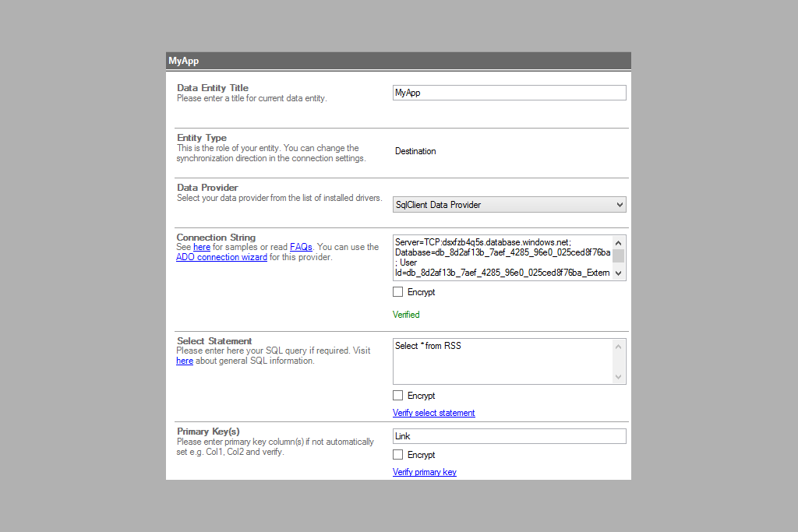Open the SqlClient Data Provider dropdown
798x532 pixels.
click(509, 205)
